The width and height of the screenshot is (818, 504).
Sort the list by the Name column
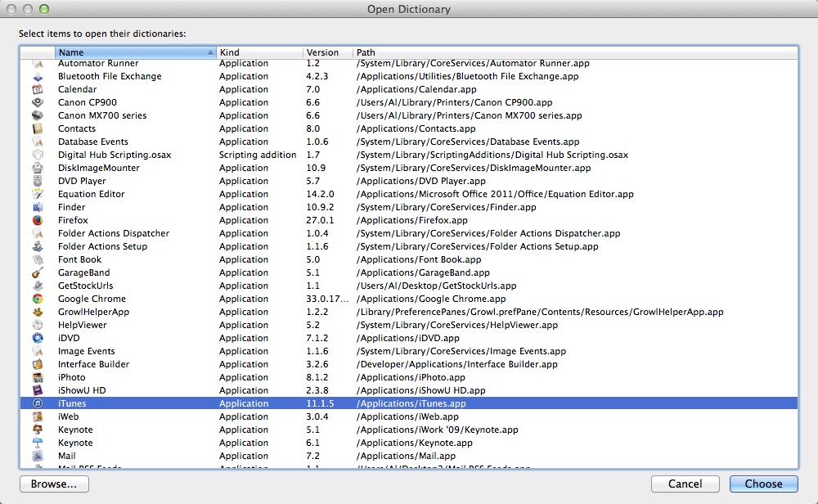pyautogui.click(x=135, y=52)
